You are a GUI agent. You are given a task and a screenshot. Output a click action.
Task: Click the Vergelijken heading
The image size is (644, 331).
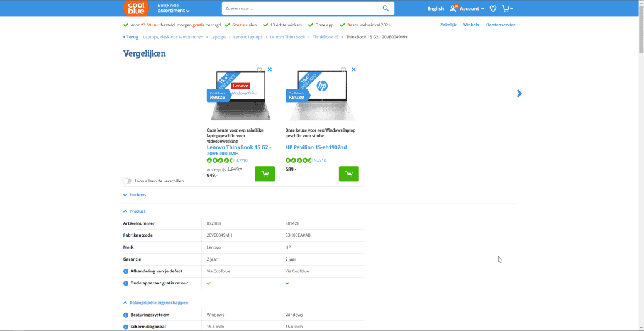coord(144,54)
